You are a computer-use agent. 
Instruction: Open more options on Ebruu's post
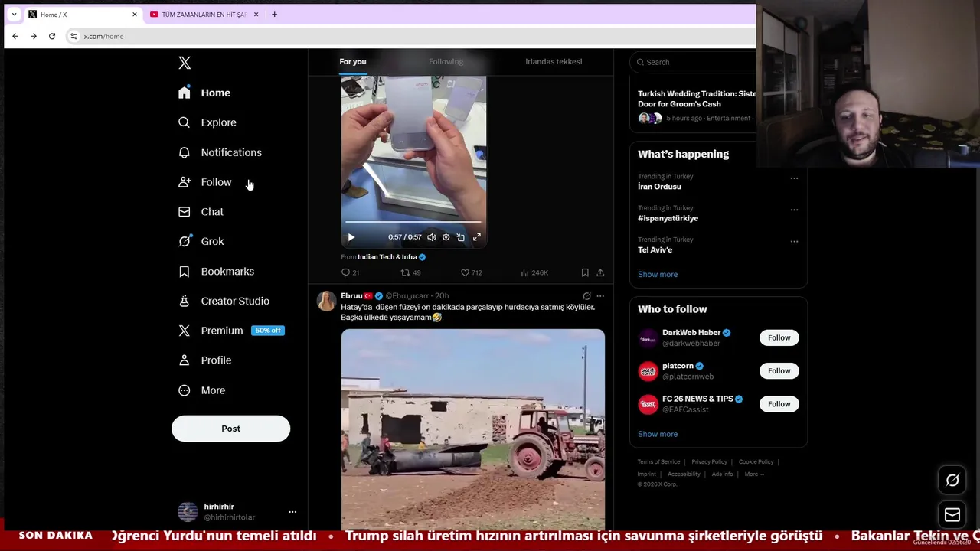click(600, 296)
